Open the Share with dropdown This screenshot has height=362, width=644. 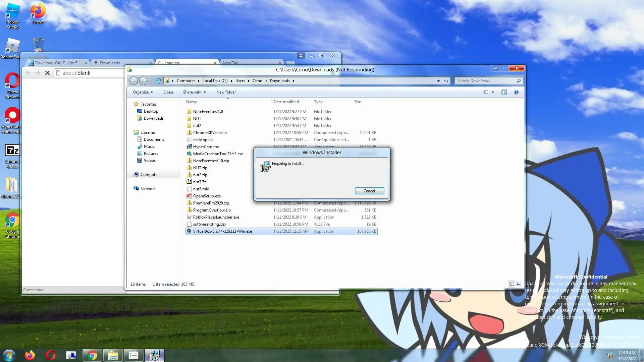194,92
